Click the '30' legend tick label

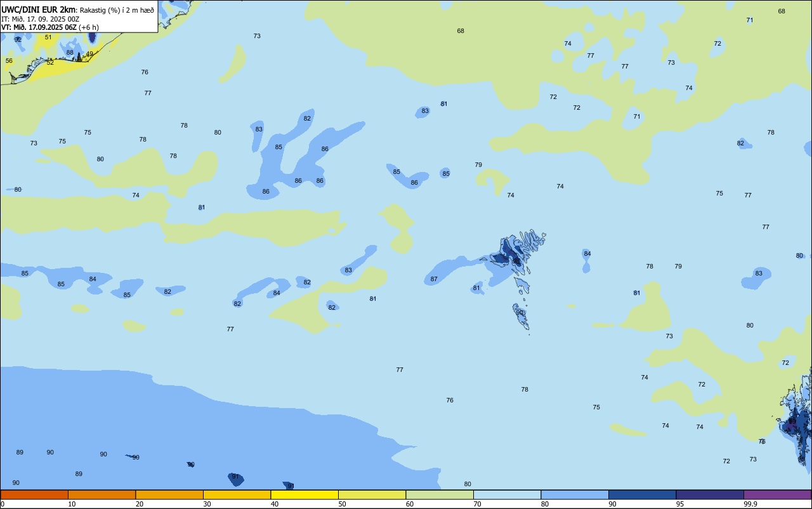coord(207,504)
